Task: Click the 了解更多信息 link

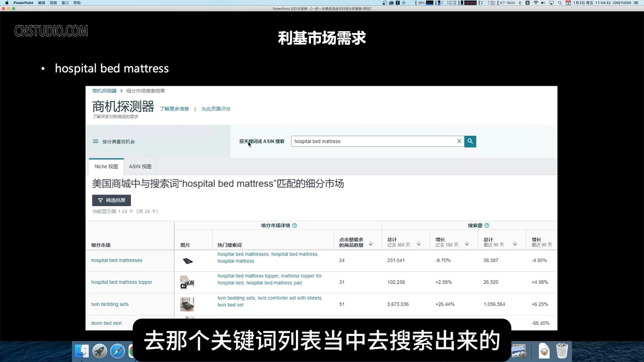Action: (174, 109)
